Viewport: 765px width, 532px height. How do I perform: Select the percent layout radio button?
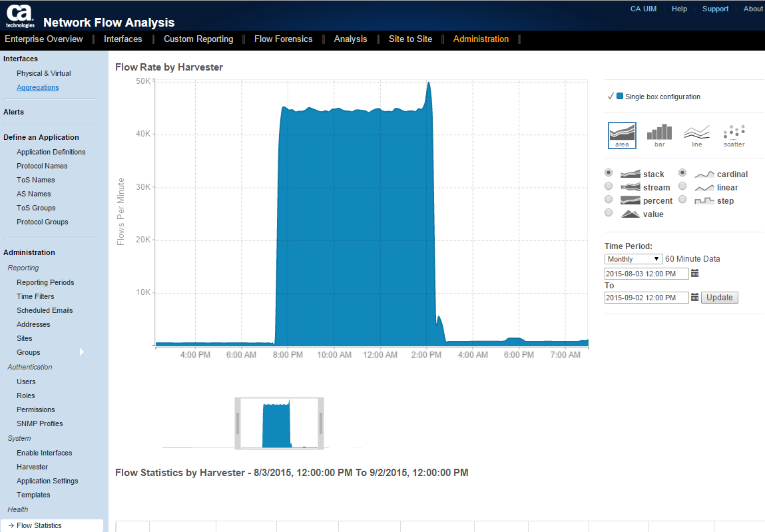coord(609,200)
